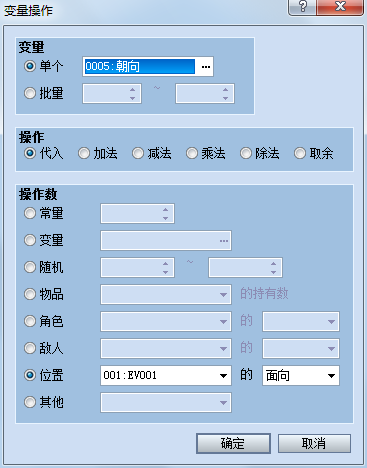Choose the 代入 operation

point(30,153)
